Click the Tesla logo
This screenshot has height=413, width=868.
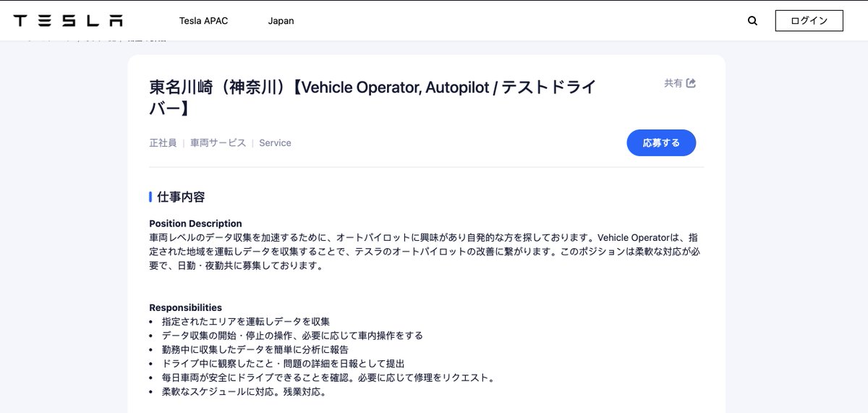point(68,21)
